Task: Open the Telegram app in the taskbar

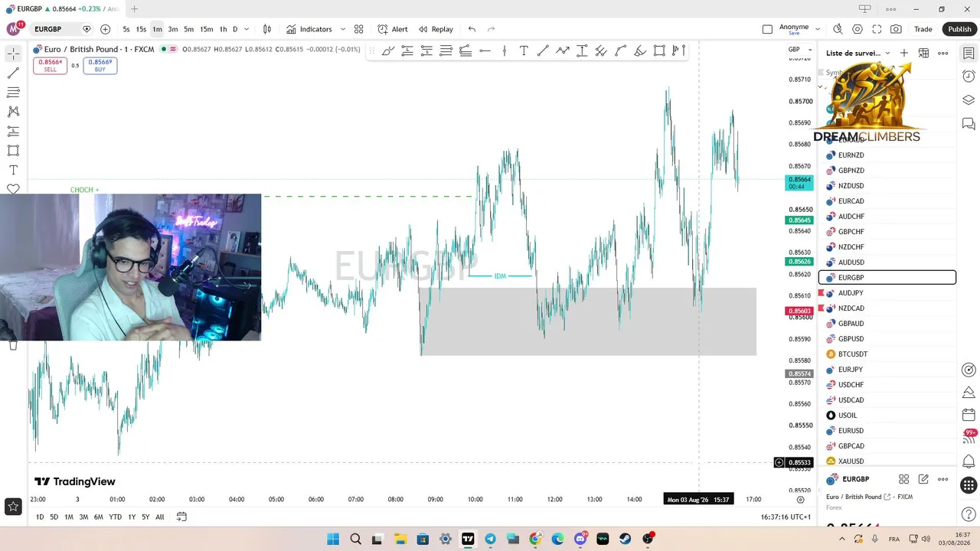Action: pos(490,539)
